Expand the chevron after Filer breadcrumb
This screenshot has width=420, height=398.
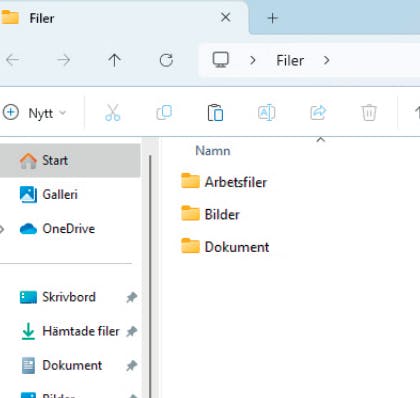(327, 60)
